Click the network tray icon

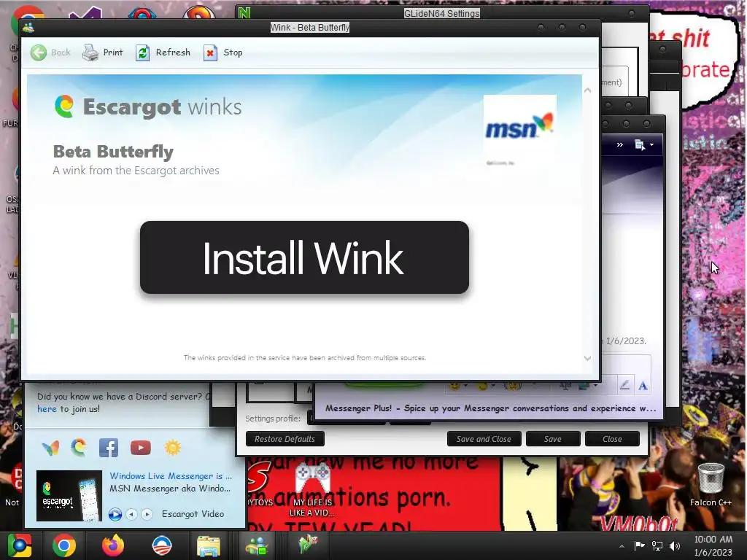coord(657,546)
